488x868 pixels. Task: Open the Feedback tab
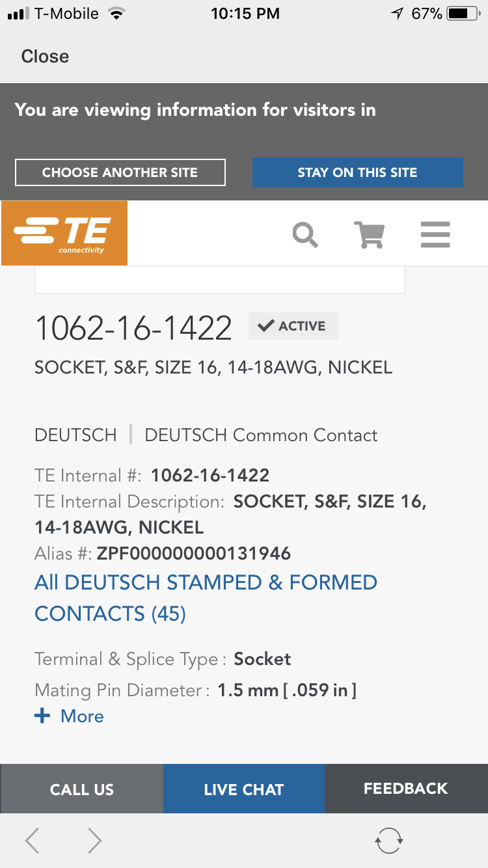tap(406, 789)
